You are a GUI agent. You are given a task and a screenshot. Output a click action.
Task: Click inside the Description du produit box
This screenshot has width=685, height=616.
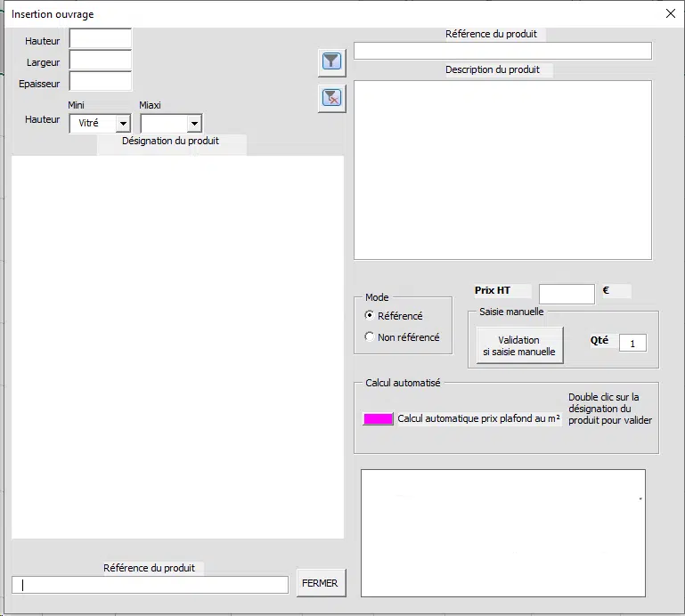502,169
